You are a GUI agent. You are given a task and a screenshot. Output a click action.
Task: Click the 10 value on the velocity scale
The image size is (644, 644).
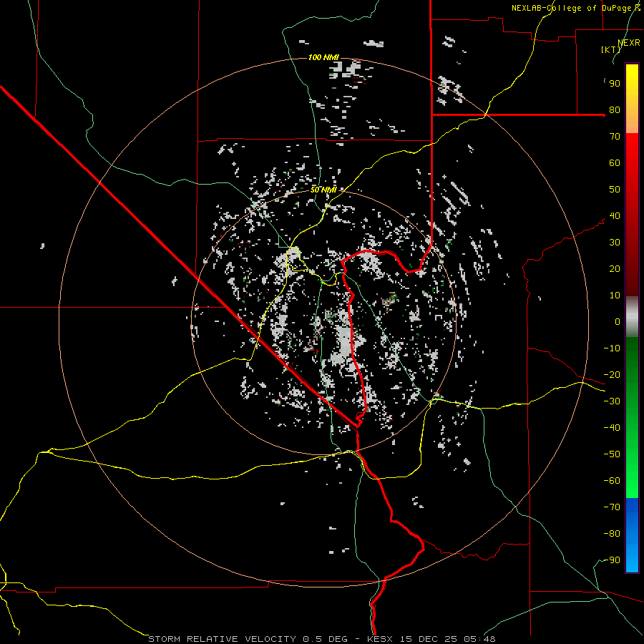(x=615, y=296)
